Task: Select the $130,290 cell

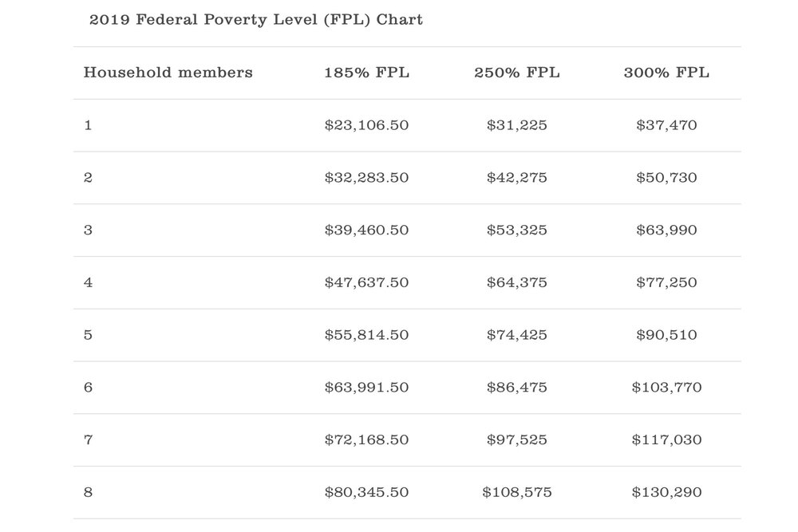Action: [x=666, y=492]
